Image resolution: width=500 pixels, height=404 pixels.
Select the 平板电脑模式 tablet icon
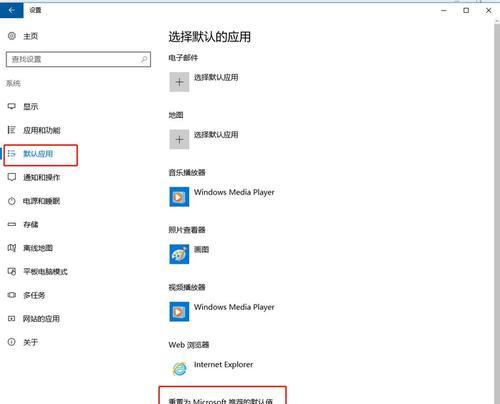click(12, 271)
